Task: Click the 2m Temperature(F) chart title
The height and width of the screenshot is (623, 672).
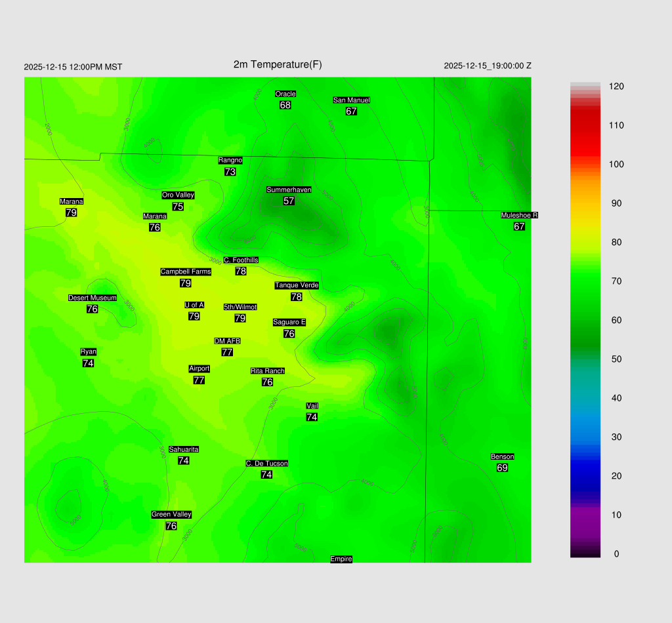Action: [x=278, y=64]
